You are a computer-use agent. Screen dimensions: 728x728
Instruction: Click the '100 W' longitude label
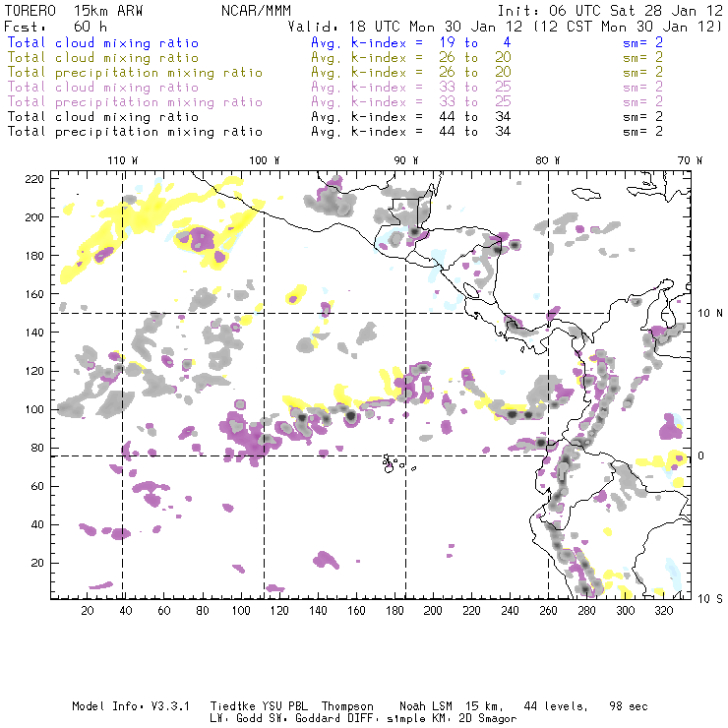(265, 160)
